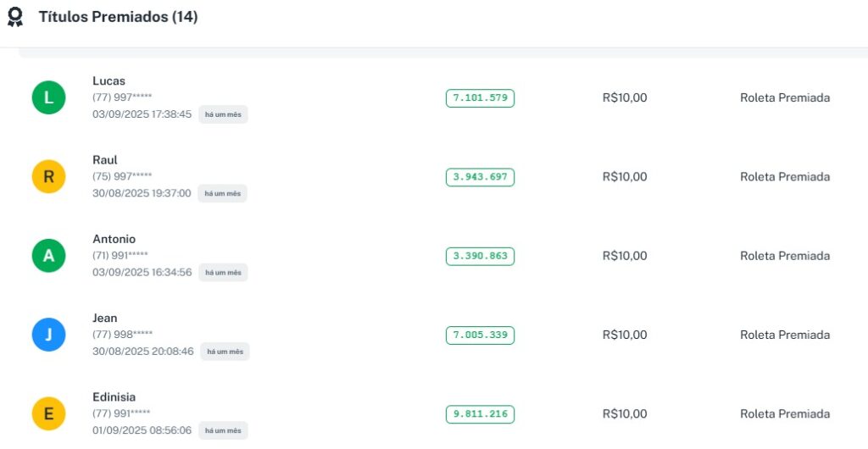Select ticket number 7.101.579 badge

[x=480, y=98]
